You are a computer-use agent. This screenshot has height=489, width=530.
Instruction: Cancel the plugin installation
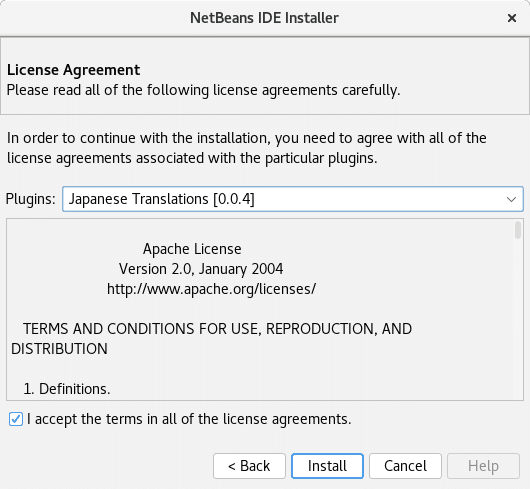(x=405, y=466)
